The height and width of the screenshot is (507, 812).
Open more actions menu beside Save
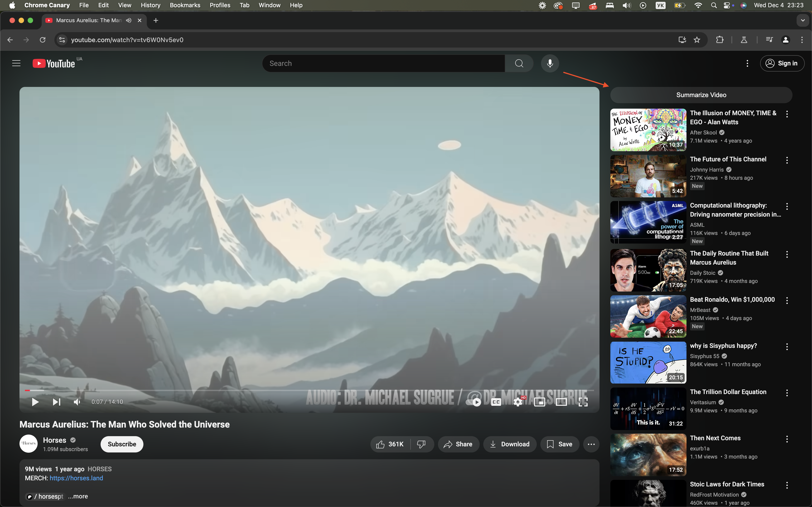click(591, 444)
